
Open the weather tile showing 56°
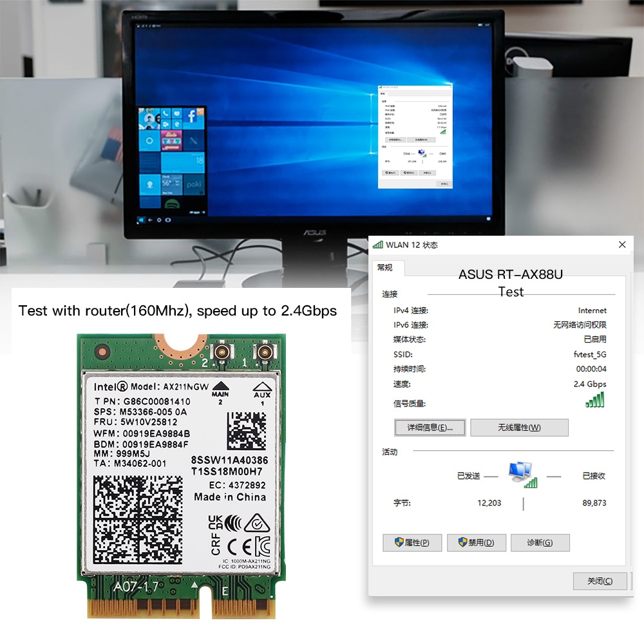[x=172, y=184]
